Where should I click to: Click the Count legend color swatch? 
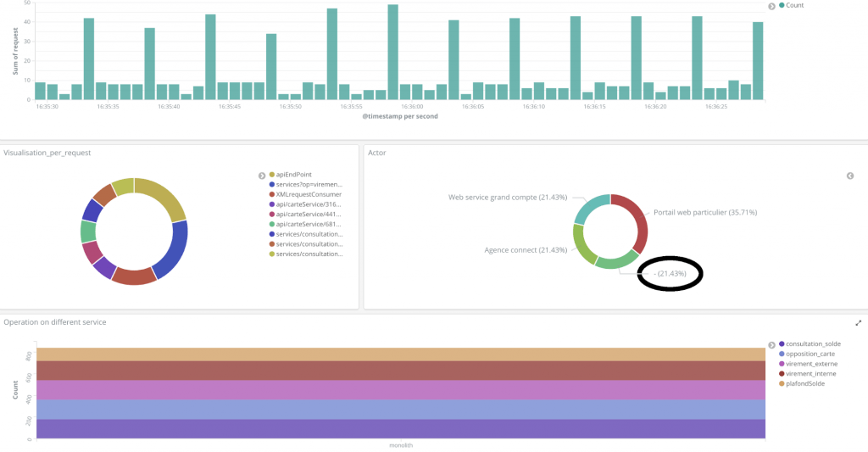click(781, 6)
